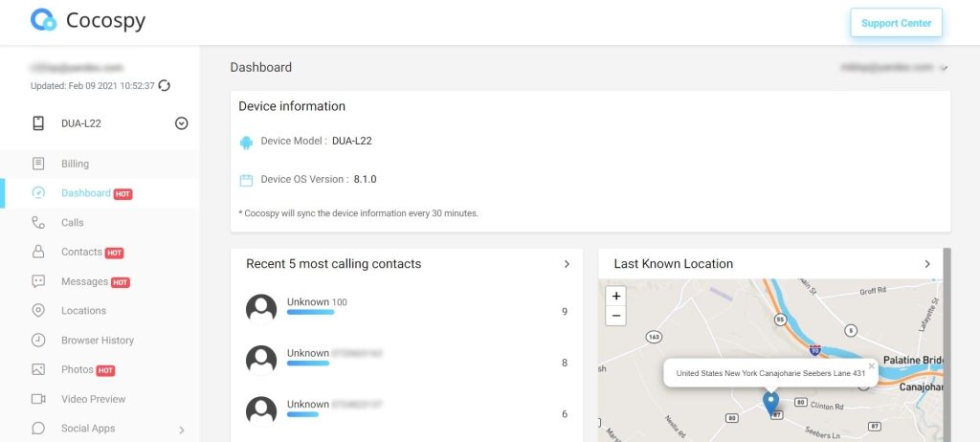Viewport: 980px width, 442px height.
Task: Click the HOT badge next to Dashboard
Action: pyautogui.click(x=122, y=194)
